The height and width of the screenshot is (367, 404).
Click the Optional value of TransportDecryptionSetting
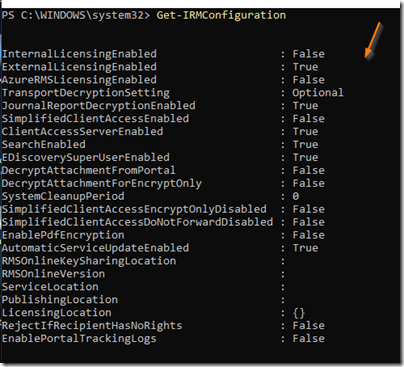point(318,93)
